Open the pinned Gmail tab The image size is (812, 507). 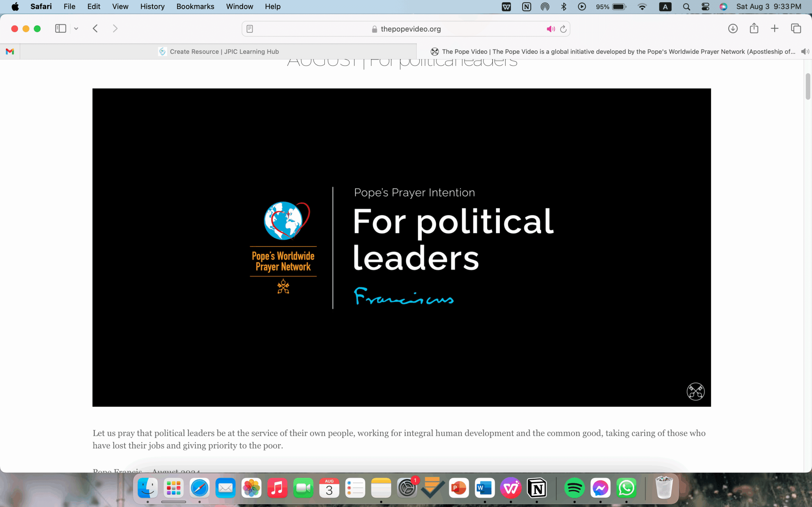pyautogui.click(x=10, y=52)
